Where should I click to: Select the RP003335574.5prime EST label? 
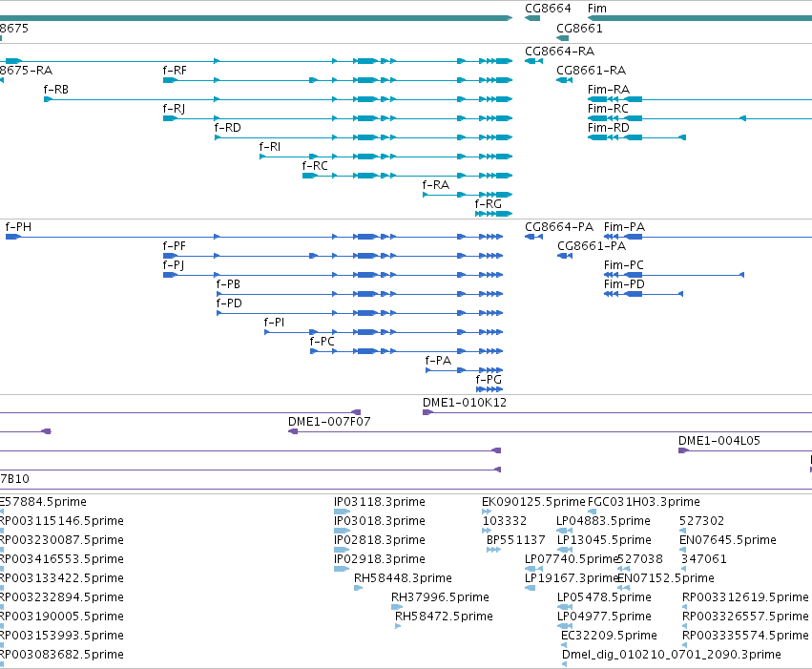[745, 636]
